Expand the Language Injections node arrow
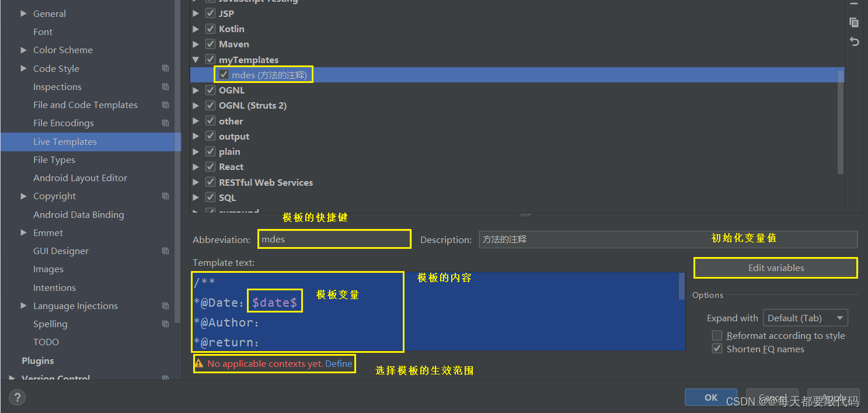868x413 pixels. coord(23,306)
